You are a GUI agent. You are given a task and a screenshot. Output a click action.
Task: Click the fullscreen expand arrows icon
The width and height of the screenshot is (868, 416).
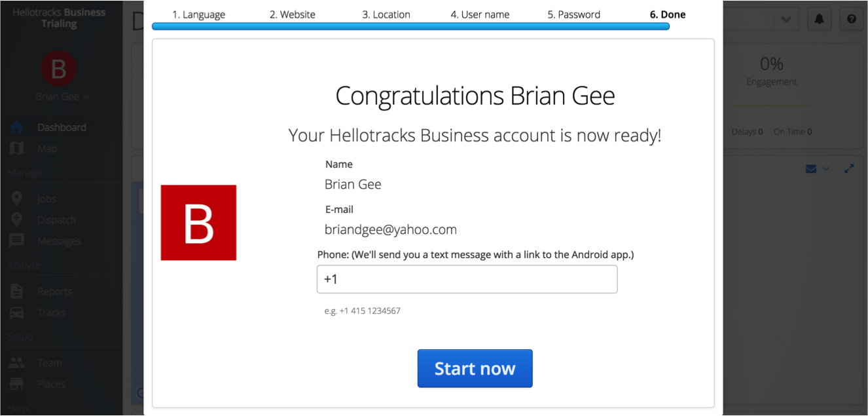(850, 169)
